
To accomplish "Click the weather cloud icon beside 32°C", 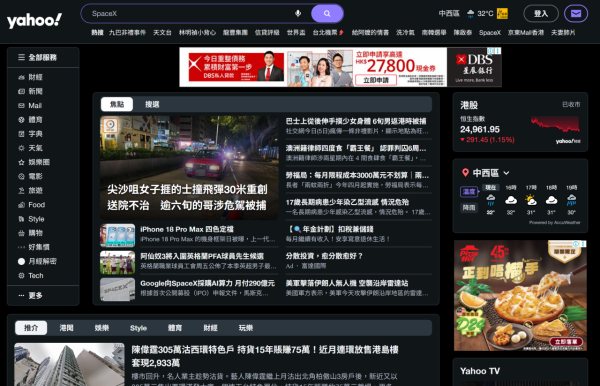I will click(x=471, y=13).
